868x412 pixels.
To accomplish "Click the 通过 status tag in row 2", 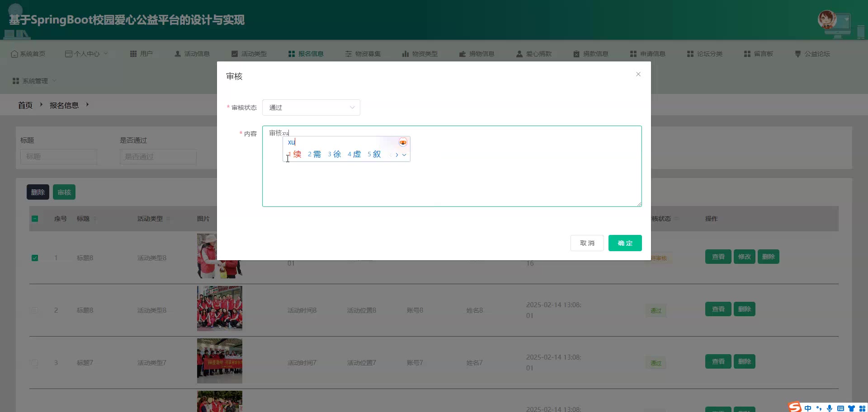I will [x=656, y=311].
